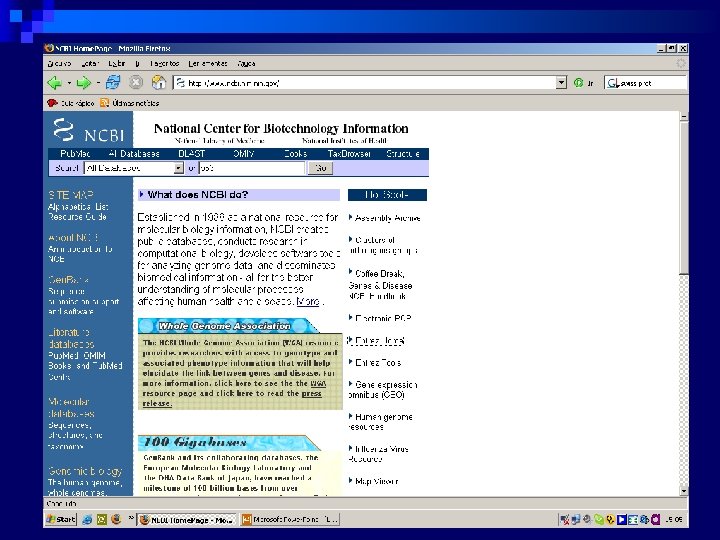The height and width of the screenshot is (540, 720).
Task: Click the Firefox throbber activity icon
Action: tap(681, 63)
